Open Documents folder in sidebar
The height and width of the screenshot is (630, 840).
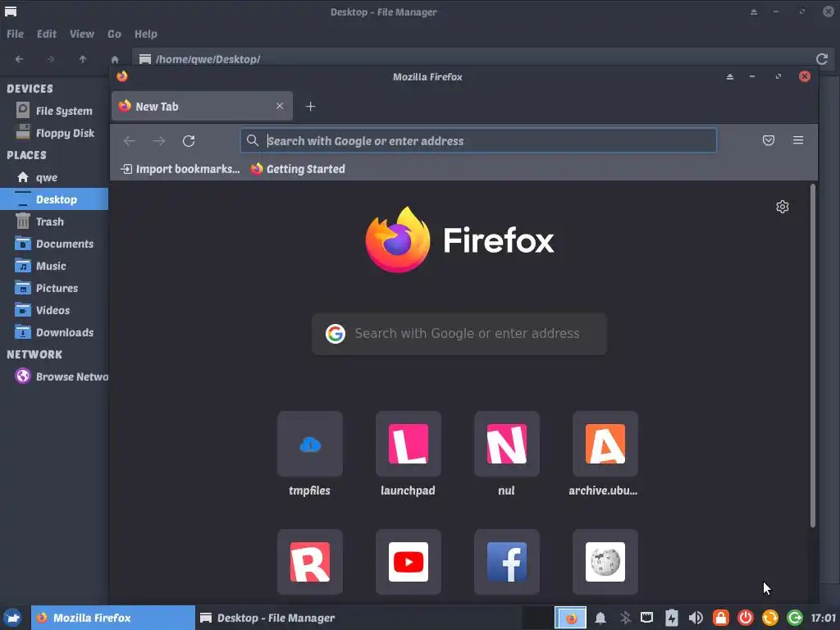(x=54, y=244)
